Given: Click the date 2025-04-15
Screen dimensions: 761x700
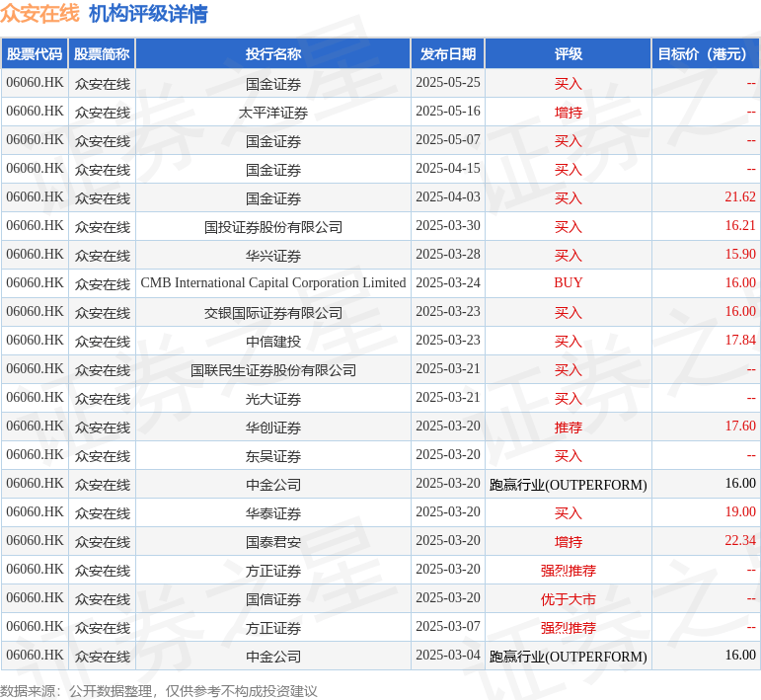Looking at the screenshot, I should tap(448, 169).
